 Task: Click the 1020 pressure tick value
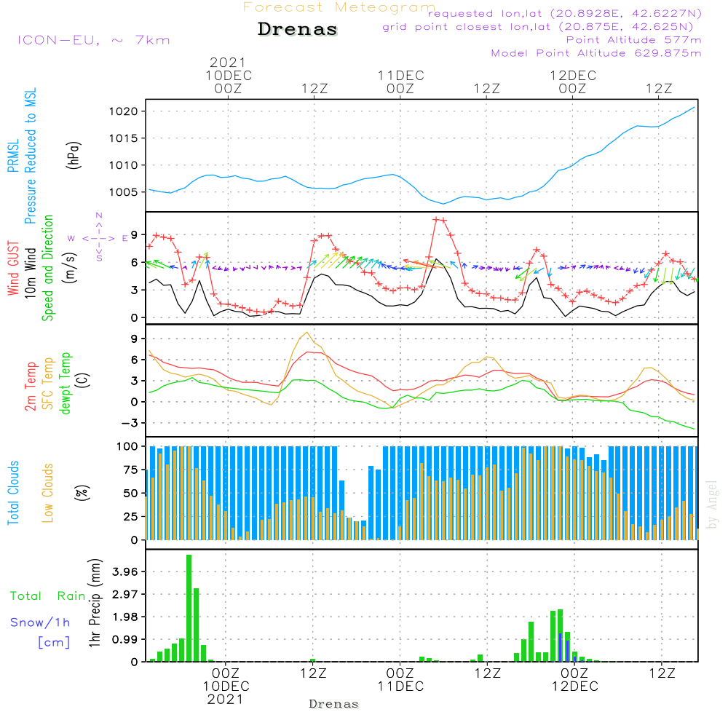coord(124,111)
